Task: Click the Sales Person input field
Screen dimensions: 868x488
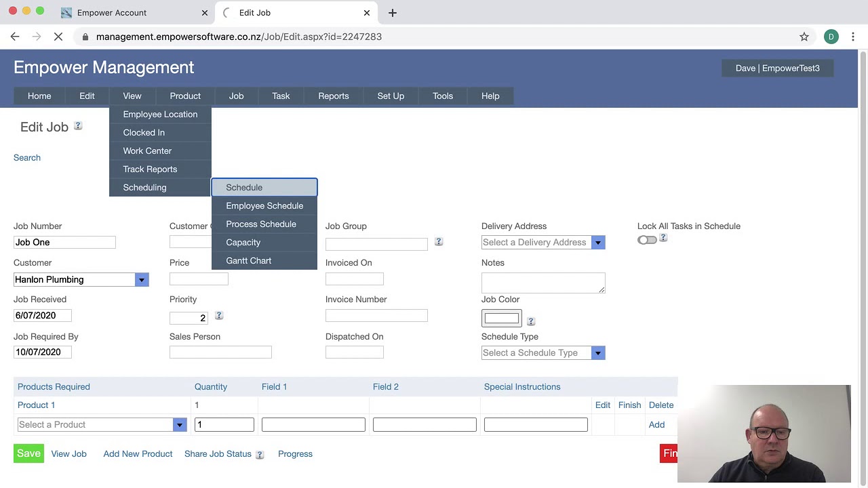Action: click(x=220, y=352)
